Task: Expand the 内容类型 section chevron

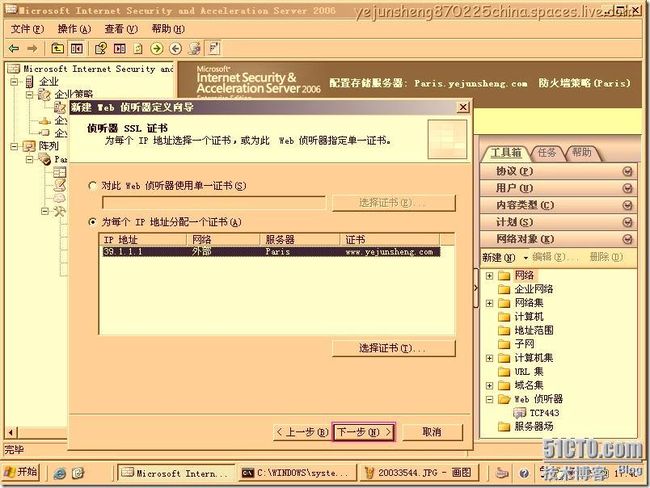Action: 628,205
